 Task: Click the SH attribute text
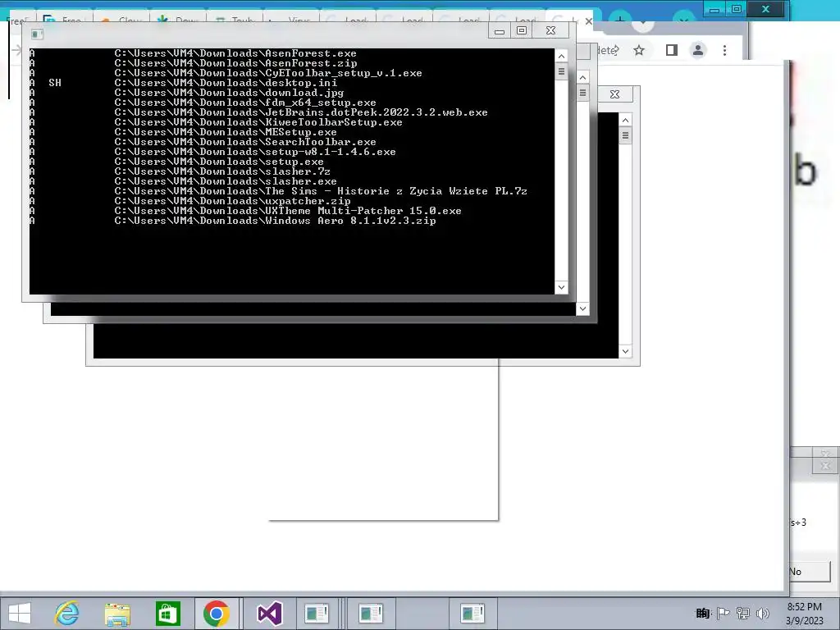coord(55,83)
